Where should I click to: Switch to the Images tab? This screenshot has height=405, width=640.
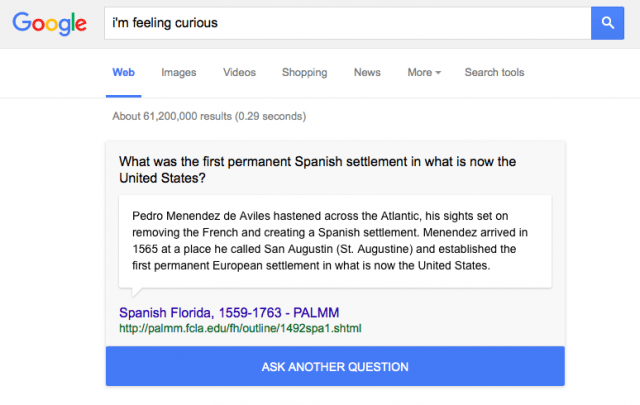178,72
